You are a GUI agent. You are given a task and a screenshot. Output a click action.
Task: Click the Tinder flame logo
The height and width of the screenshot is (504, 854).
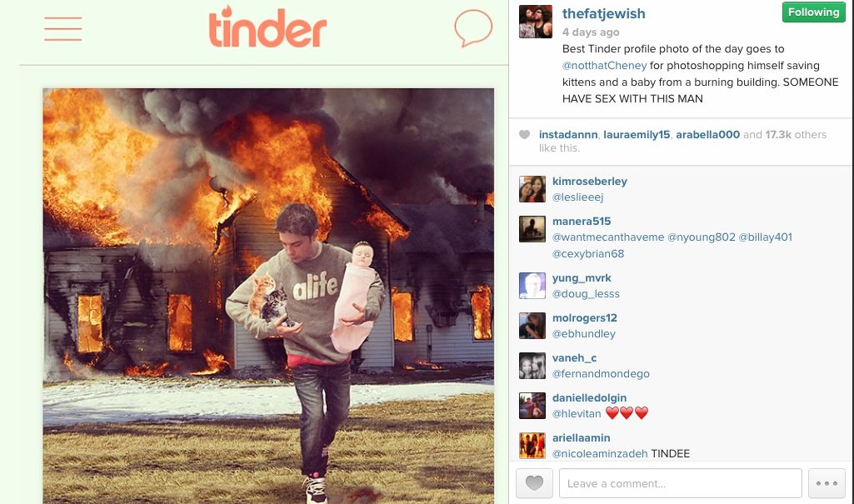tap(267, 27)
